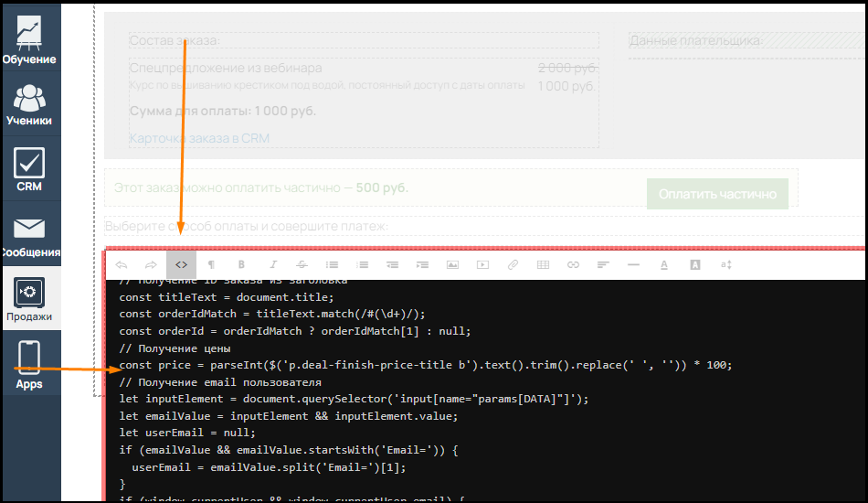Click the if emailValue startsWith code line

click(289, 450)
